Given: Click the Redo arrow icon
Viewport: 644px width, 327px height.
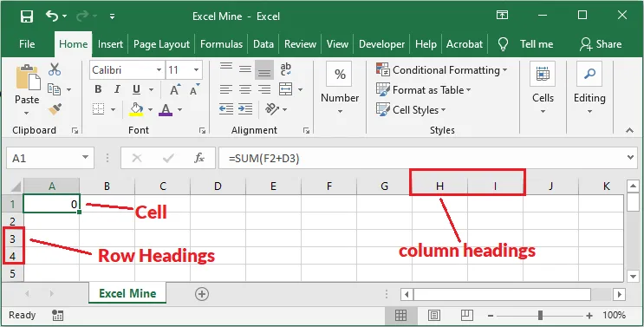Looking at the screenshot, I should (82, 16).
